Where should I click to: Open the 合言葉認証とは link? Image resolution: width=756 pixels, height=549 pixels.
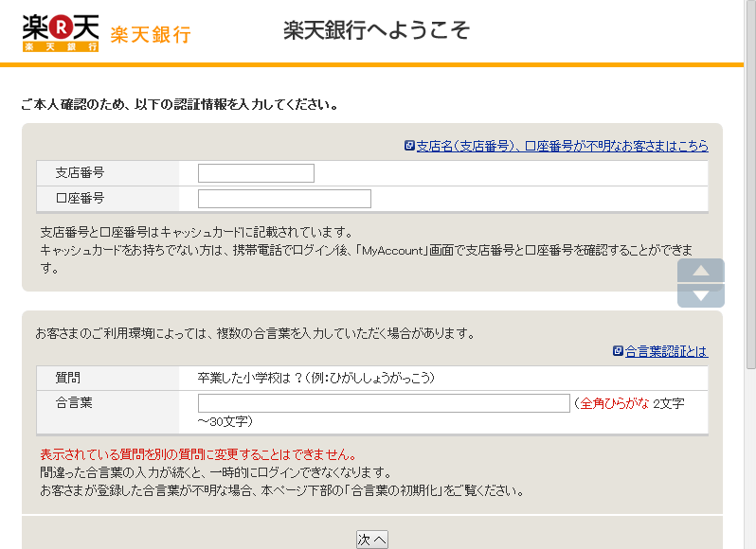tap(666, 351)
